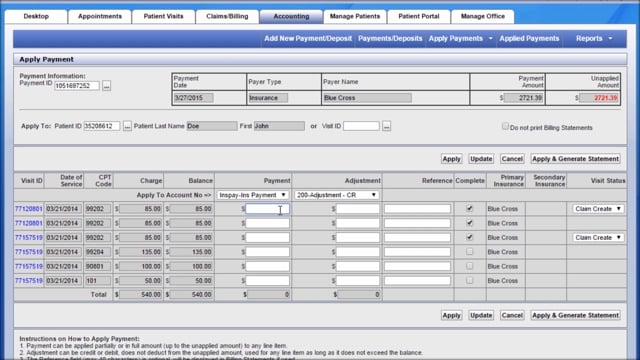Click Payment Date value 3/27/2015
640x360 pixels.
tap(193, 98)
